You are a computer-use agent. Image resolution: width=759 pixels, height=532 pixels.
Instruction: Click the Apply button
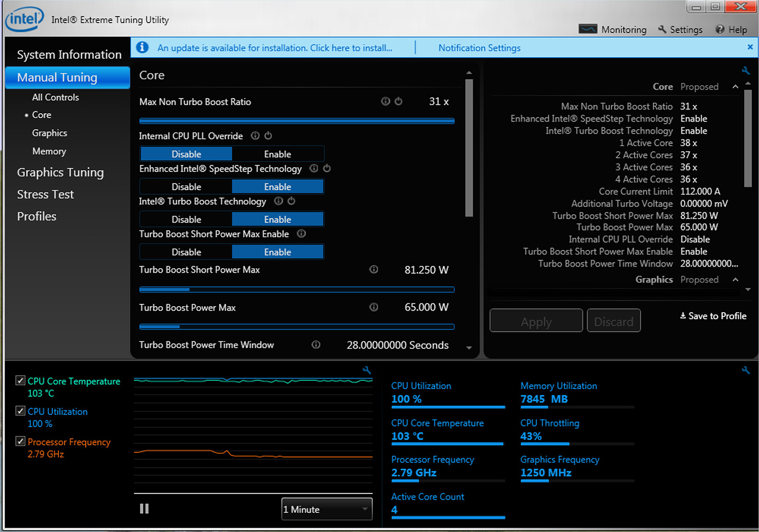point(536,322)
